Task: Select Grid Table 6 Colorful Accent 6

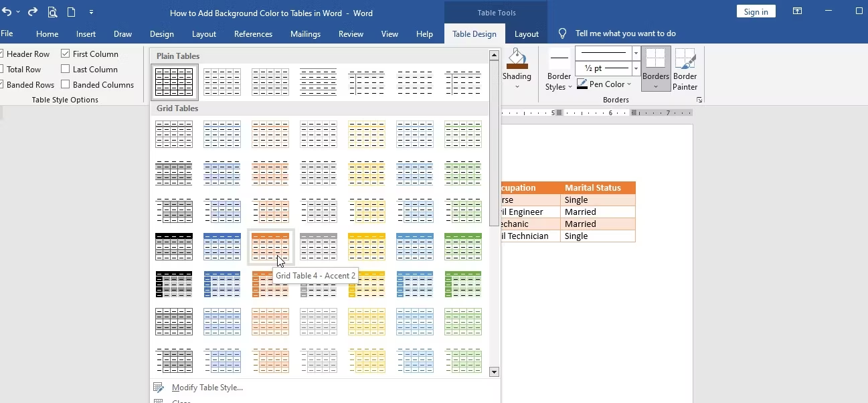Action: tap(463, 322)
